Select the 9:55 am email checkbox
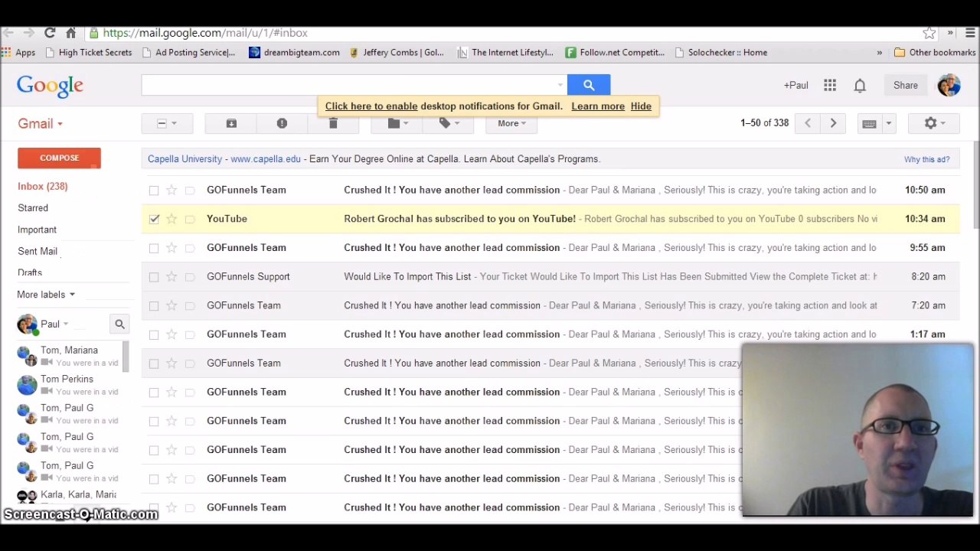Screen dimensions: 980x551 (154, 248)
